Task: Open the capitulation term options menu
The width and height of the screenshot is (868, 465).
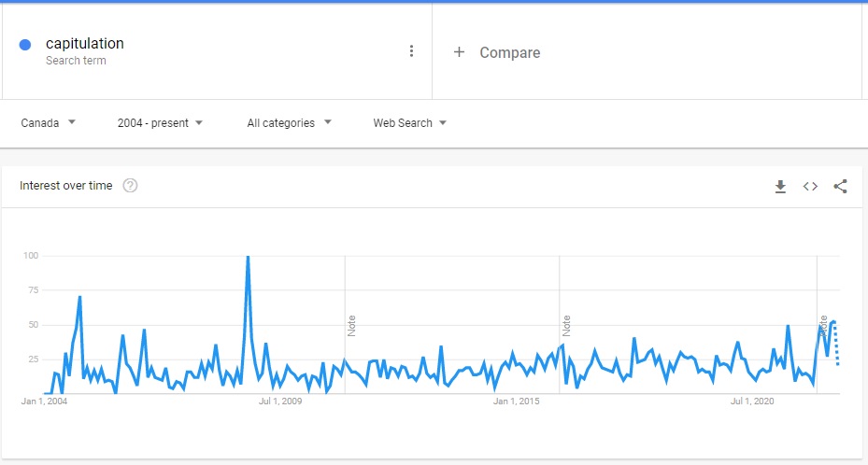Action: click(411, 51)
